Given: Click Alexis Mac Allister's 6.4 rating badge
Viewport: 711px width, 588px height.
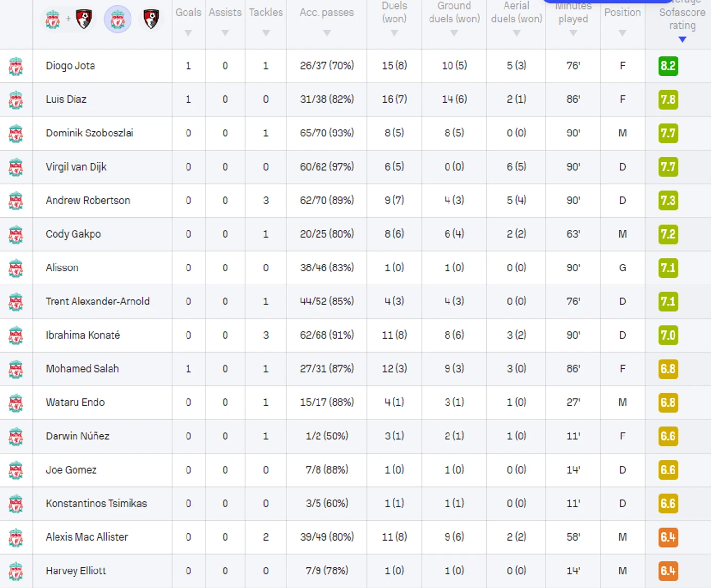Looking at the screenshot, I should click(668, 537).
